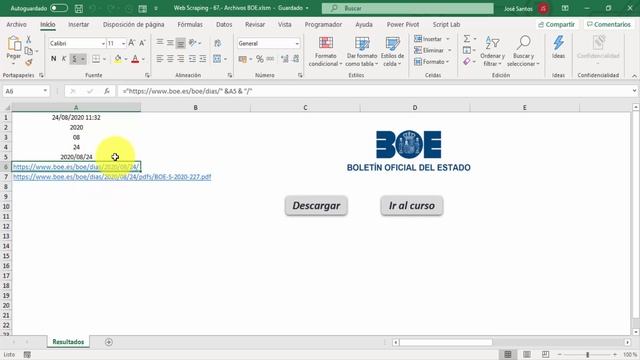Click the Insertar cells icon
640x360 pixels.
coord(418,39)
